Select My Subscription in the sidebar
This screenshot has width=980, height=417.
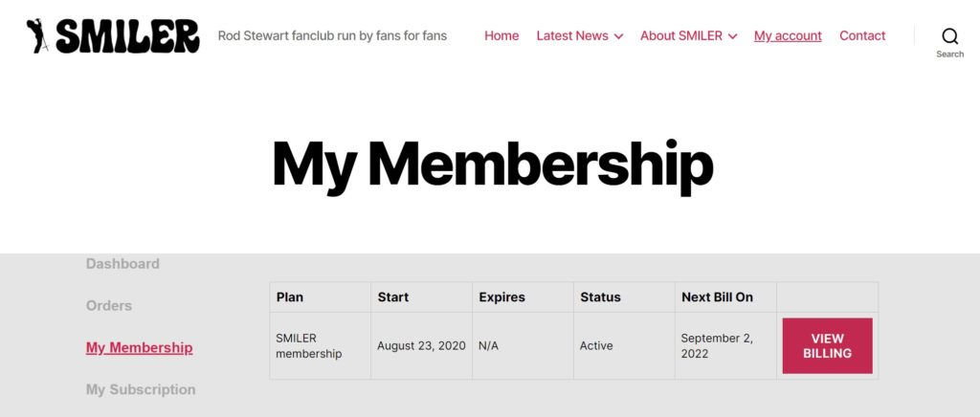pyautogui.click(x=141, y=389)
